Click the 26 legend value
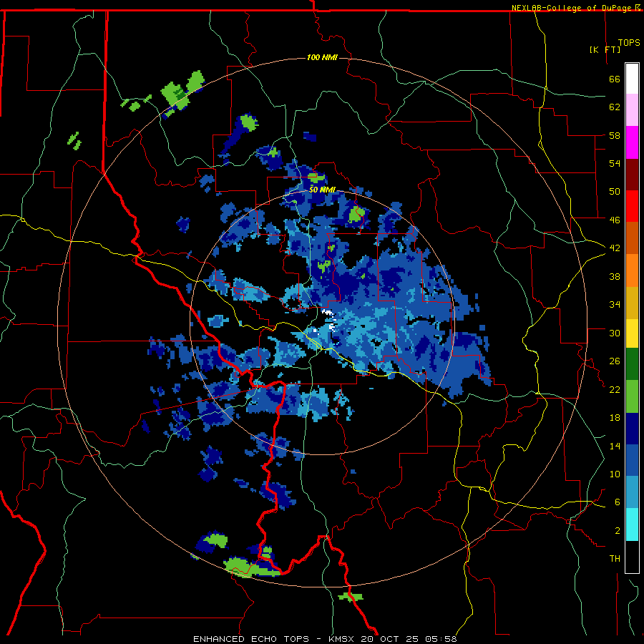This screenshot has height=644, width=644. (x=615, y=361)
